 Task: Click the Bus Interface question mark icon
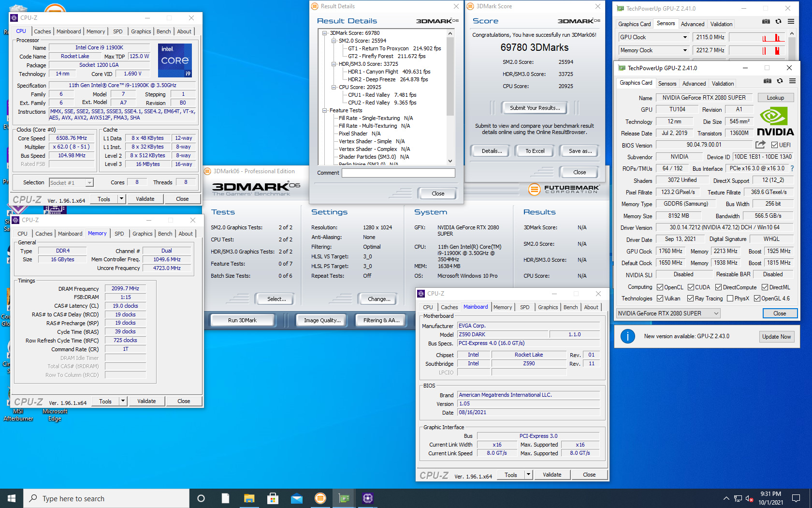792,168
